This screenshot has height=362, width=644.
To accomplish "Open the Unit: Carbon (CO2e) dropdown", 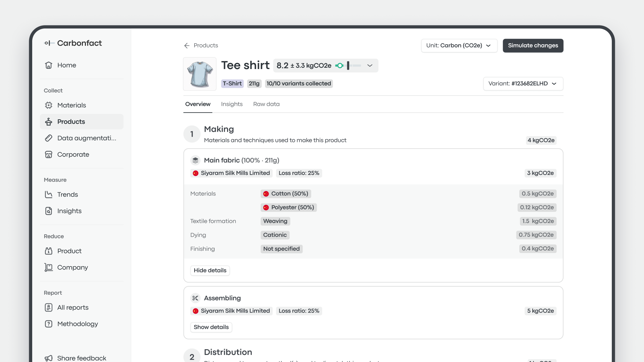I will click(459, 46).
